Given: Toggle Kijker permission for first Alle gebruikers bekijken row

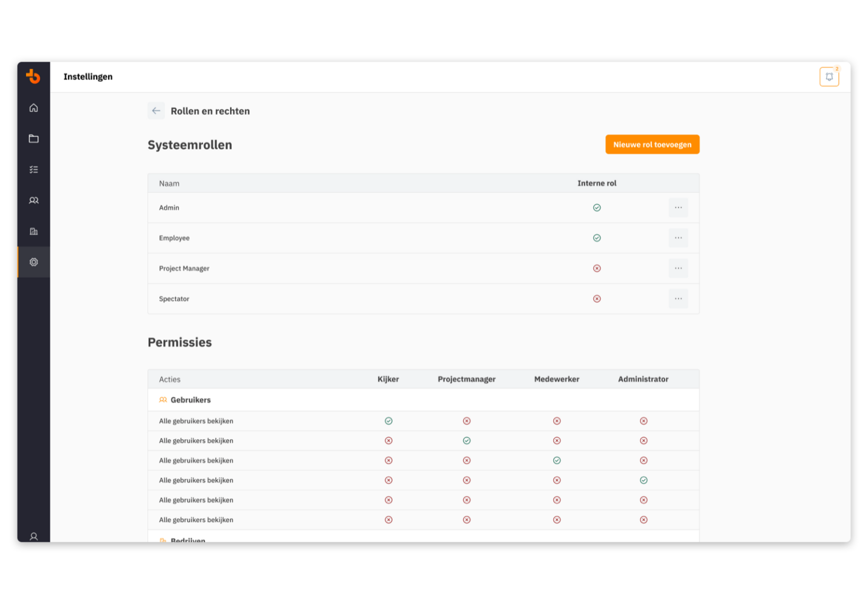Looking at the screenshot, I should [x=388, y=421].
